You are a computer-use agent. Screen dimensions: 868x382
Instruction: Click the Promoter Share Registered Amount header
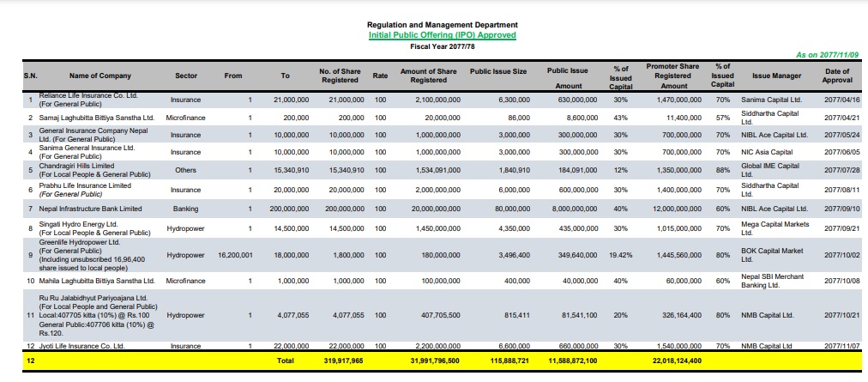pyautogui.click(x=672, y=76)
